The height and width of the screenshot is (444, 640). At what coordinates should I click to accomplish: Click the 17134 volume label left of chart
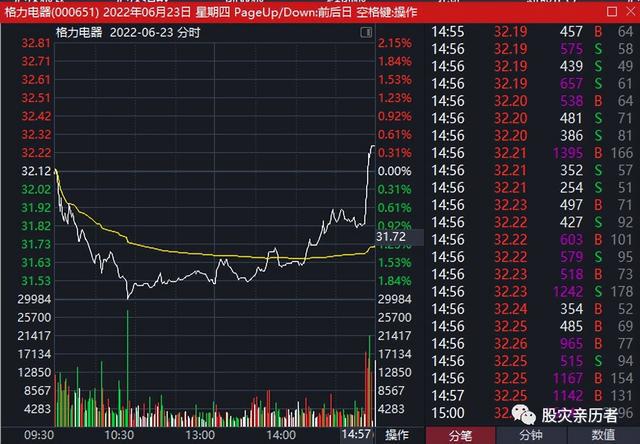click(34, 354)
